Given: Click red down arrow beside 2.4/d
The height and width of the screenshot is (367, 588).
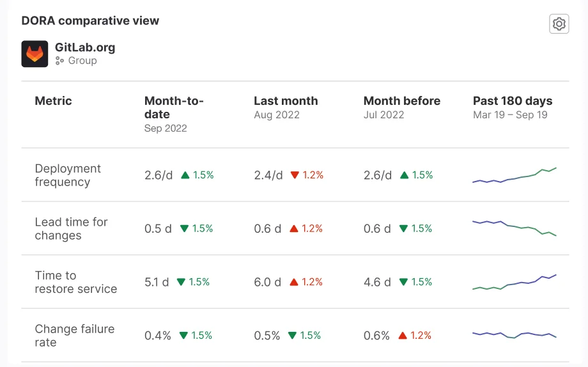Looking at the screenshot, I should (x=295, y=175).
